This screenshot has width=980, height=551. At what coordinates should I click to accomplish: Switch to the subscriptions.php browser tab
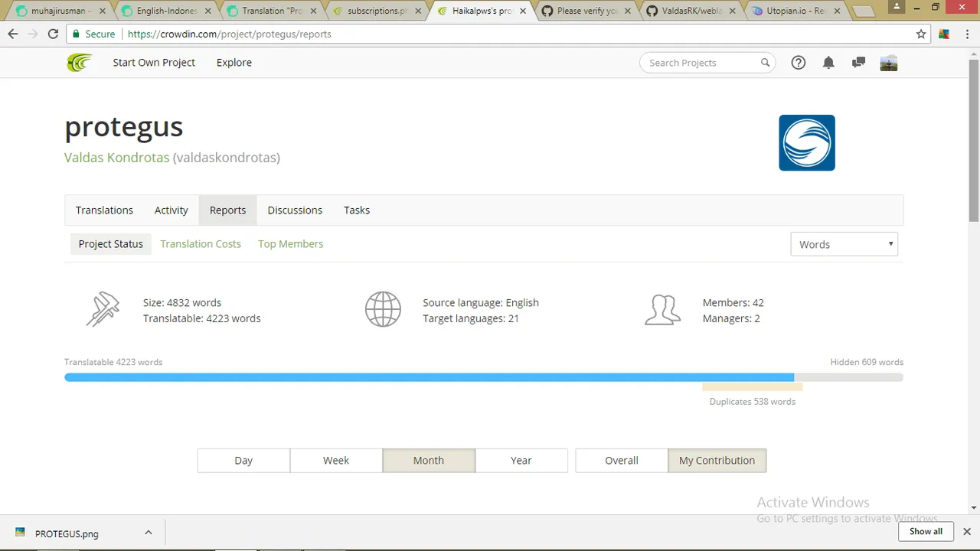(375, 11)
